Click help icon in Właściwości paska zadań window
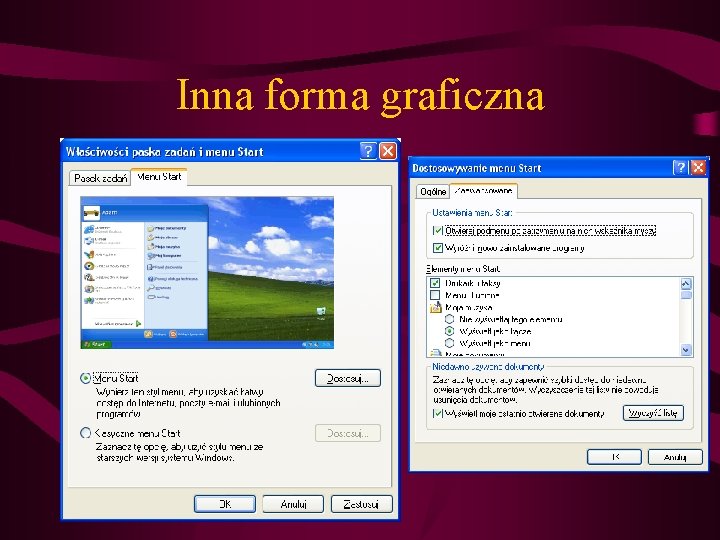Screen dimensions: 720x540 (x=368, y=151)
